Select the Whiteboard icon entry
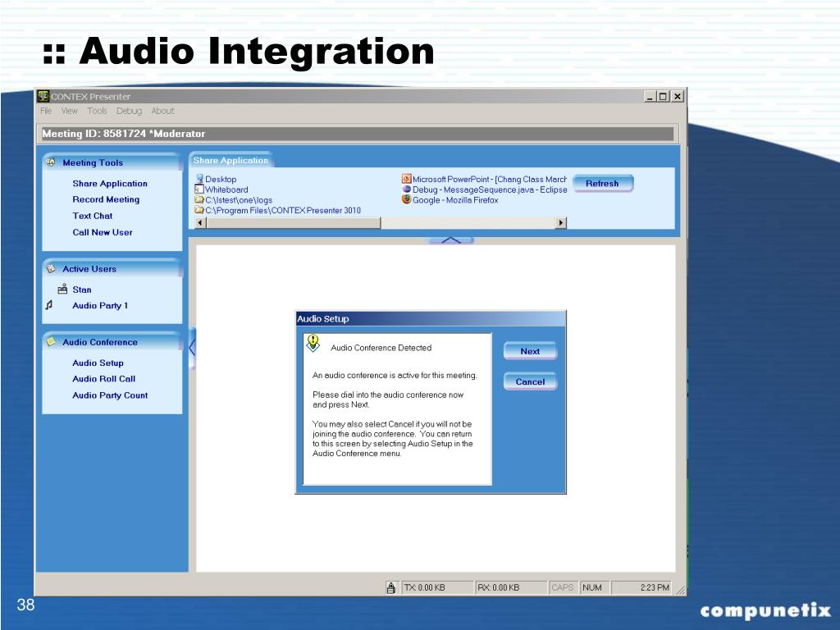The width and height of the screenshot is (840, 630). click(x=199, y=189)
